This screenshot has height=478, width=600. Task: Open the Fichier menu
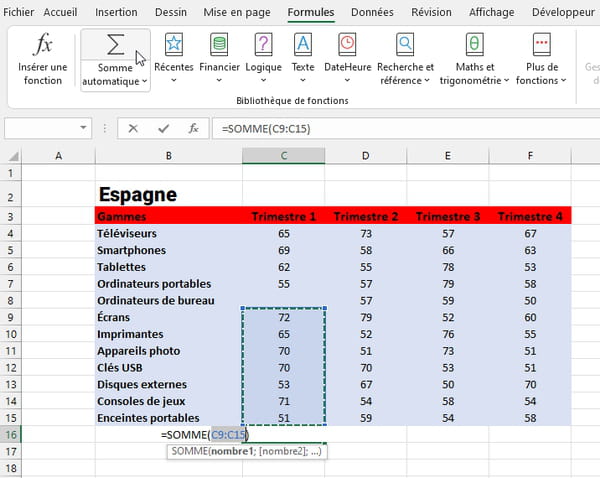tap(18, 12)
